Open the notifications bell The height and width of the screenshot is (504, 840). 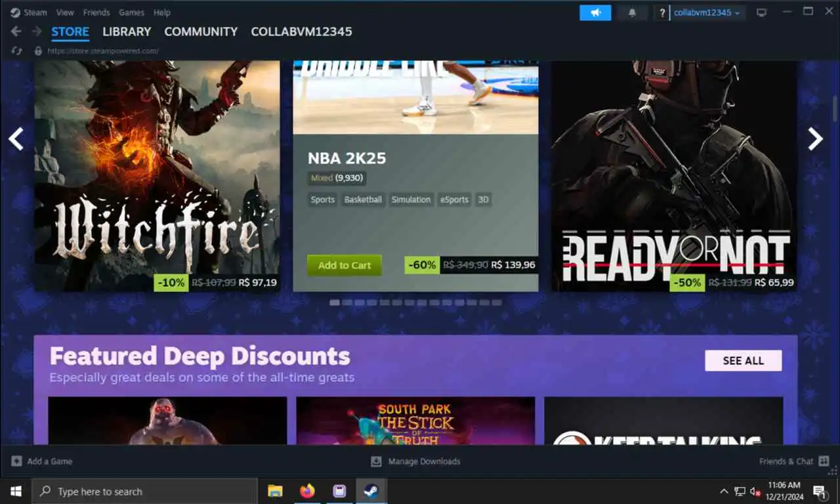[632, 12]
